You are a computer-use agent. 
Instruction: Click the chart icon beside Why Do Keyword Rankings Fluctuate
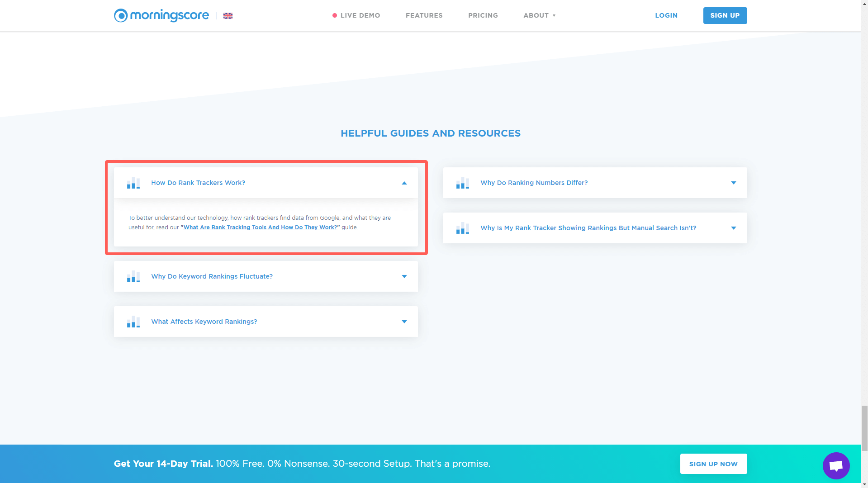click(133, 276)
